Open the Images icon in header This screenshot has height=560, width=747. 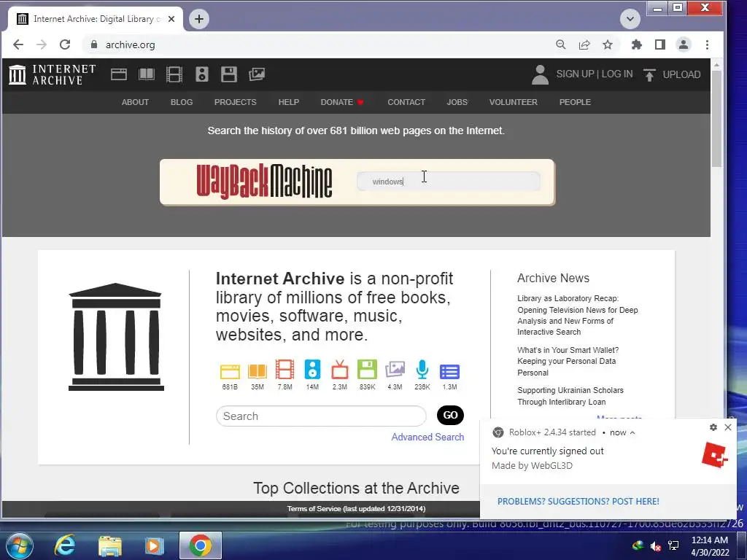(257, 74)
